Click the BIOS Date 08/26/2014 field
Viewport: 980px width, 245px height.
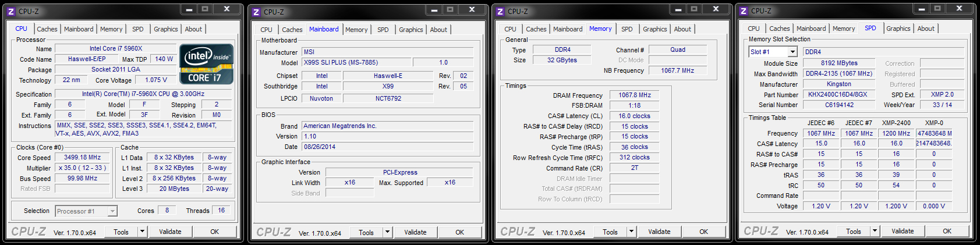pyautogui.click(x=387, y=147)
